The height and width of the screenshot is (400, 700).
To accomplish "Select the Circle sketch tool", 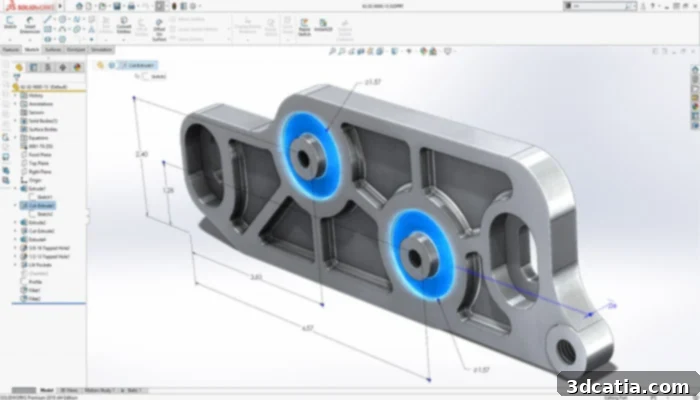I will click(62, 19).
